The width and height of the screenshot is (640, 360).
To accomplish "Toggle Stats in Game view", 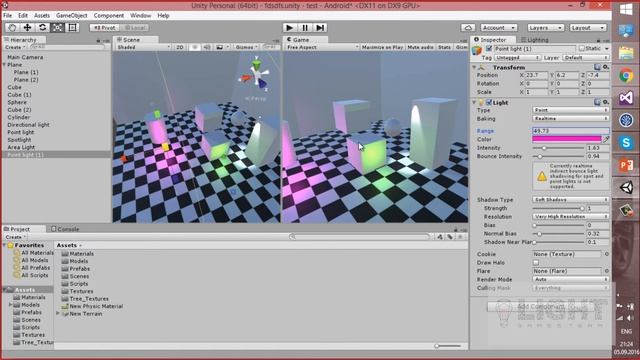I will click(x=444, y=47).
